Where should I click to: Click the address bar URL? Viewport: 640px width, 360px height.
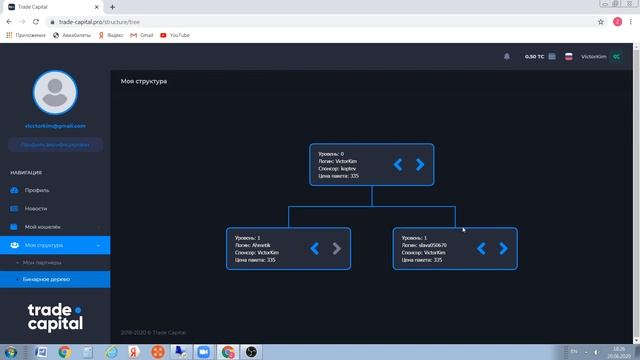(x=99, y=22)
